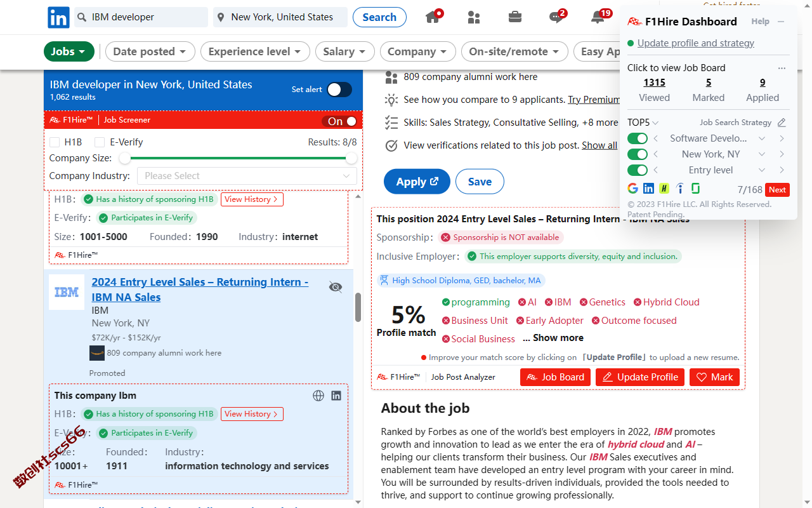The image size is (812, 508).
Task: Click previous arrow left of New York, NY
Action: (655, 154)
